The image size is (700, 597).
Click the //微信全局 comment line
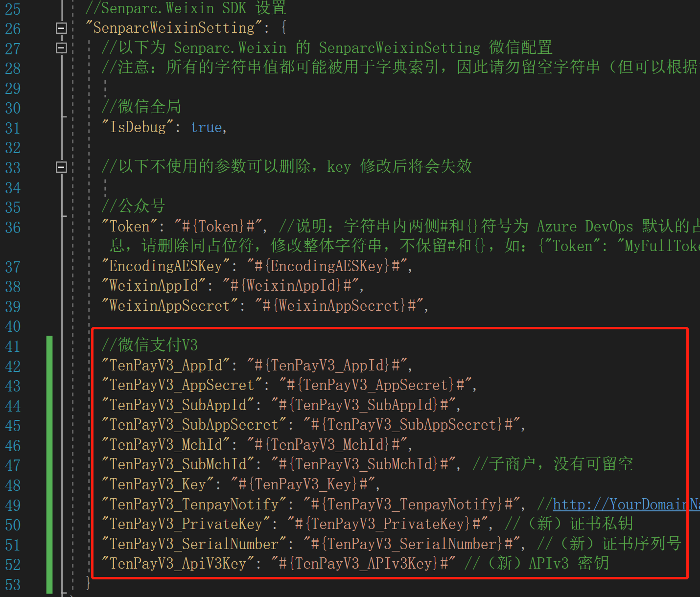click(x=141, y=106)
